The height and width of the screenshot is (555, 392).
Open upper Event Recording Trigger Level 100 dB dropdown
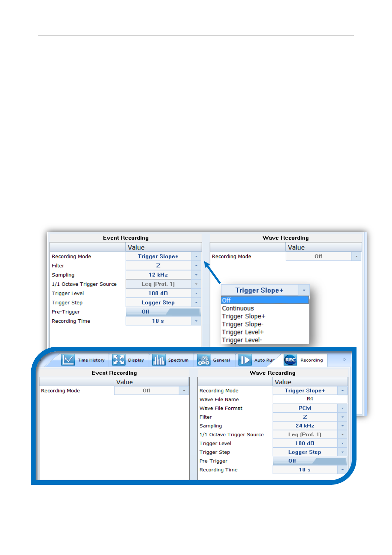(x=196, y=293)
